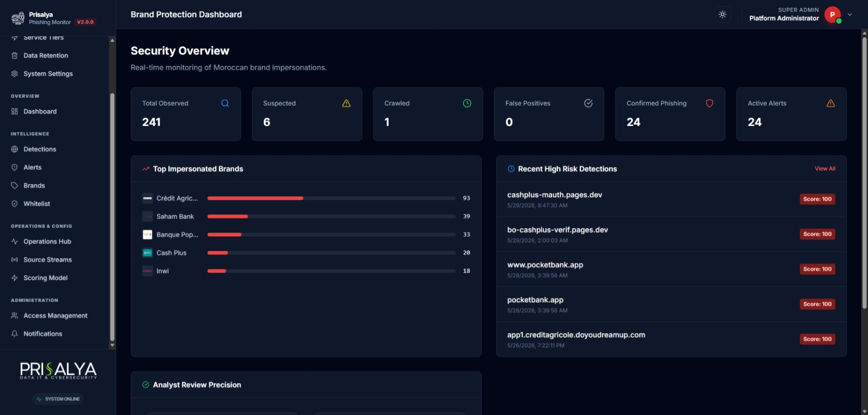The image size is (868, 415).
Task: Click the Data Retention trash icon
Action: [15, 56]
